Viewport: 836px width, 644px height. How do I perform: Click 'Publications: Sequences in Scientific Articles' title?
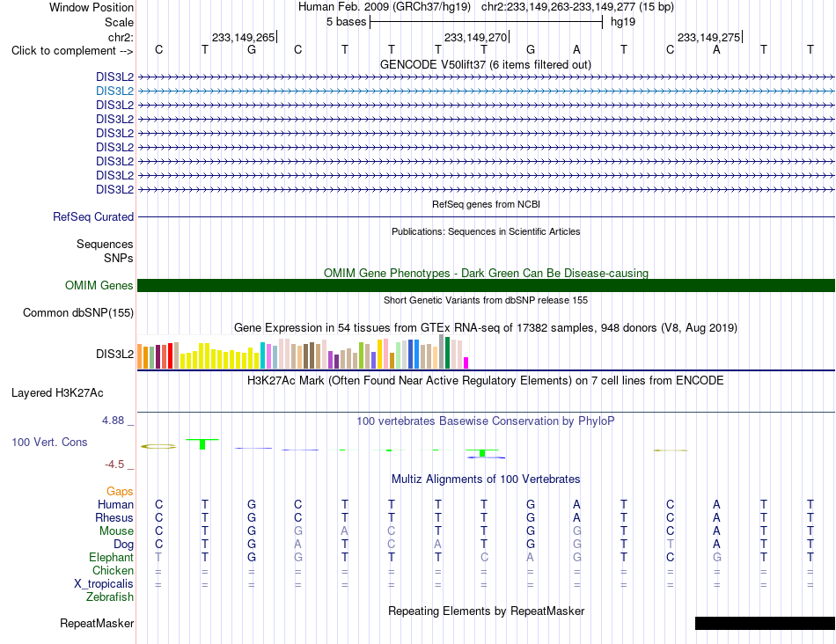[486, 231]
